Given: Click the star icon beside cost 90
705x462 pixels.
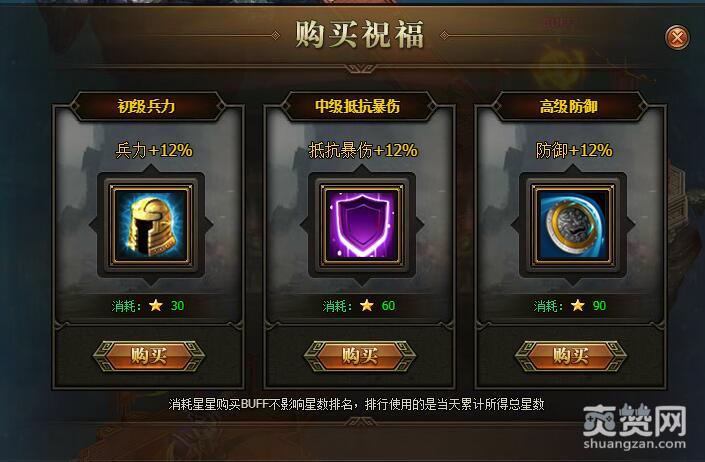Looking at the screenshot, I should click(578, 306).
